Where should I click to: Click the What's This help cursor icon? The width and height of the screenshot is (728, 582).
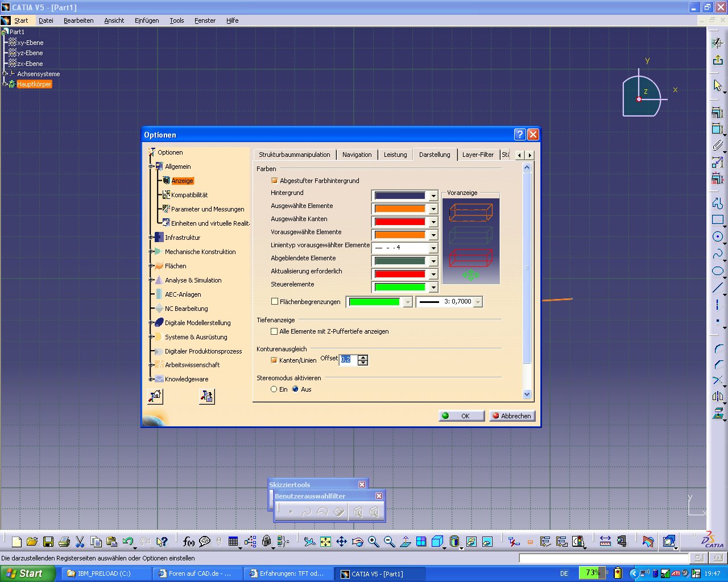click(162, 542)
